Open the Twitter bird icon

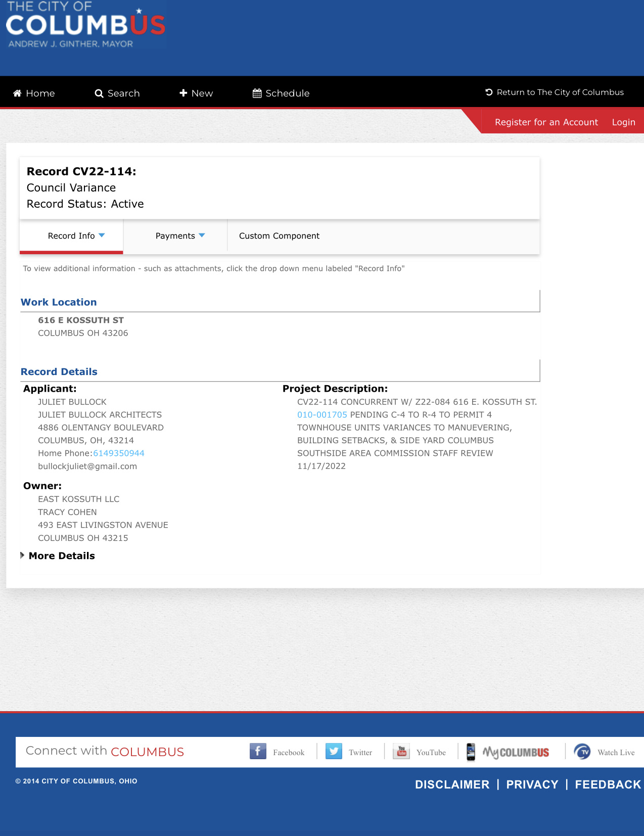click(334, 751)
